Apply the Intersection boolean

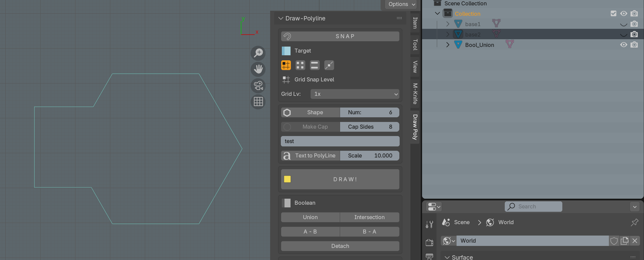point(370,217)
